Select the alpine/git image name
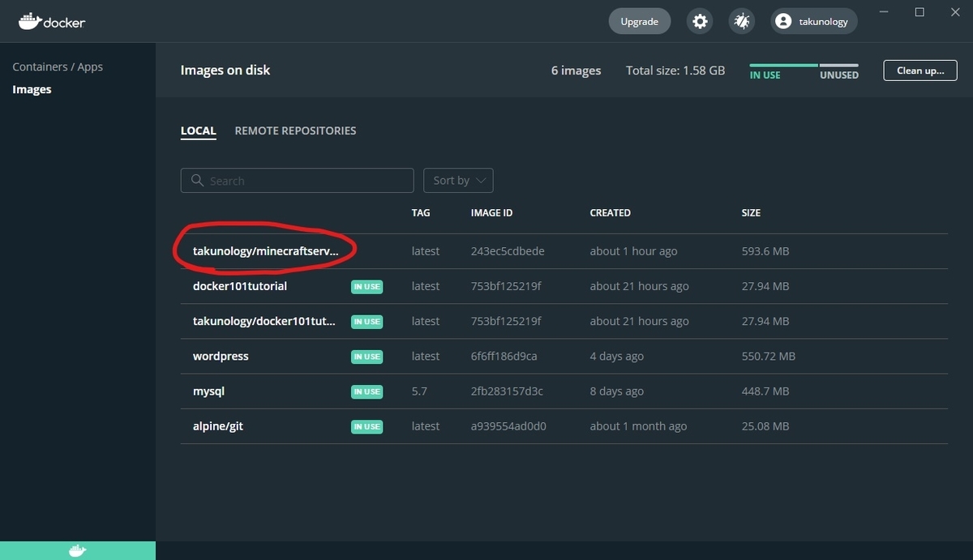The width and height of the screenshot is (973, 560). [x=218, y=425]
